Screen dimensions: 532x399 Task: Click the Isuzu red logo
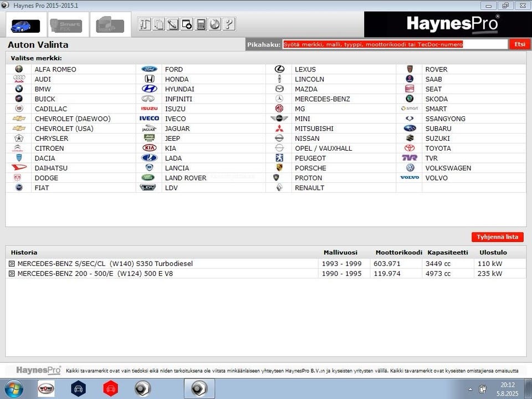[149, 109]
